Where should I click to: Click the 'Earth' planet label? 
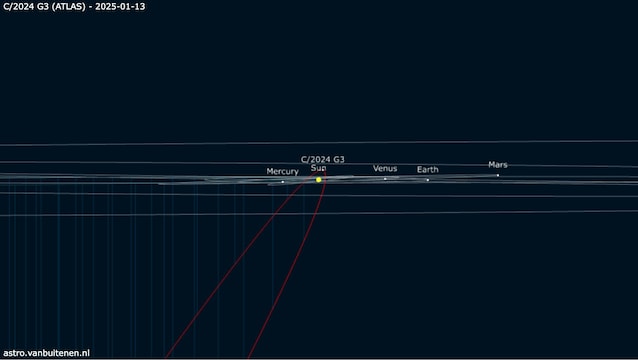tap(428, 169)
